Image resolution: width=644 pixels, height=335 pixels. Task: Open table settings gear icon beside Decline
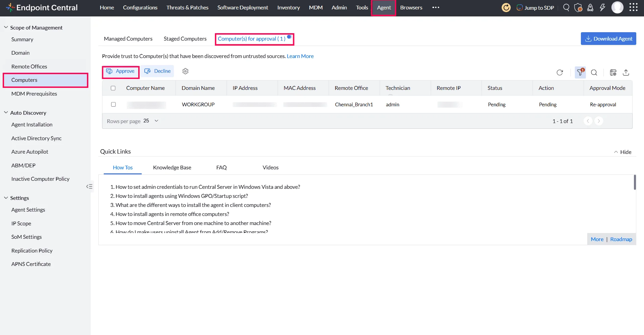pos(185,71)
